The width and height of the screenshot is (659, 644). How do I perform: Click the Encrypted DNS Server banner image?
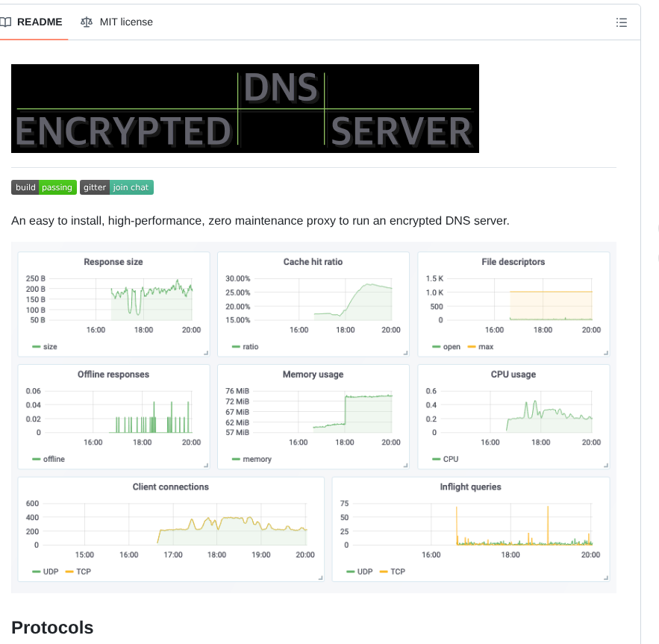[x=245, y=108]
